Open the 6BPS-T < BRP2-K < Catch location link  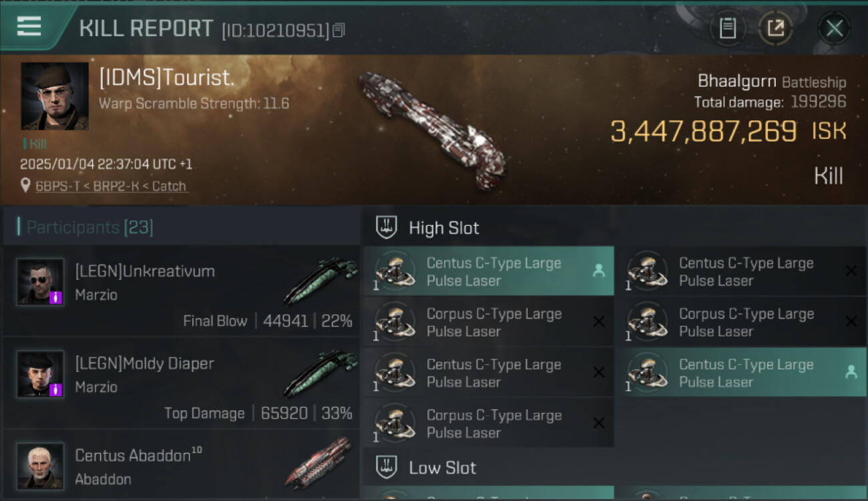[111, 186]
